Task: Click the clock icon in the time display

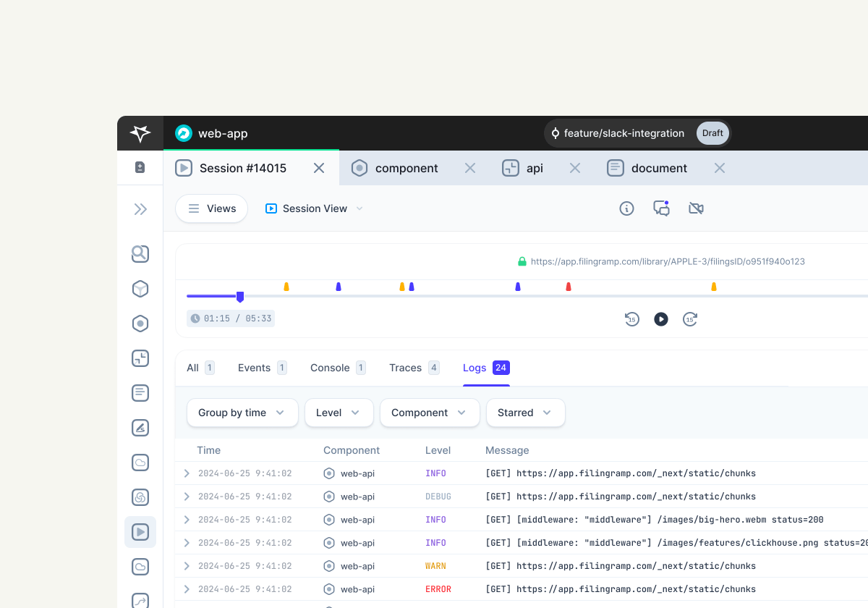Action: coord(195,318)
